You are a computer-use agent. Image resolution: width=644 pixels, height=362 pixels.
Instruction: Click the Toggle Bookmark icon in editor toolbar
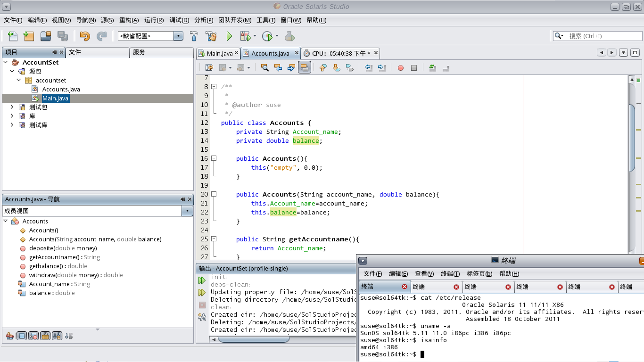349,68
